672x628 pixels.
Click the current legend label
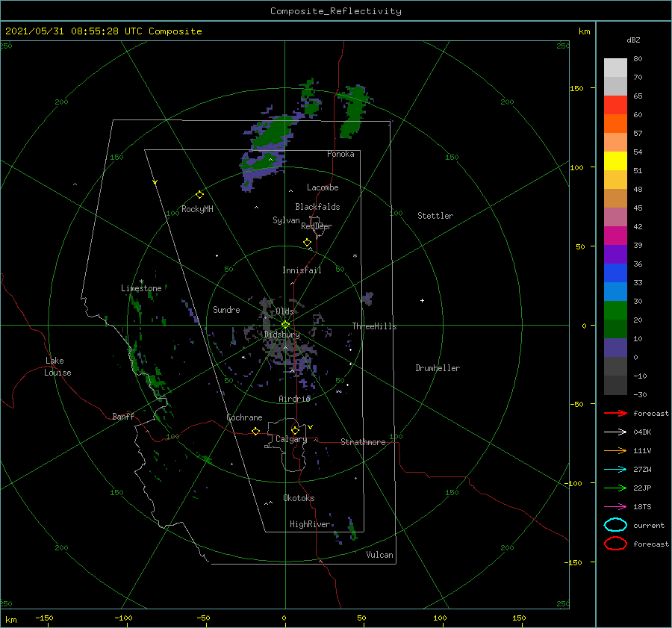click(648, 525)
